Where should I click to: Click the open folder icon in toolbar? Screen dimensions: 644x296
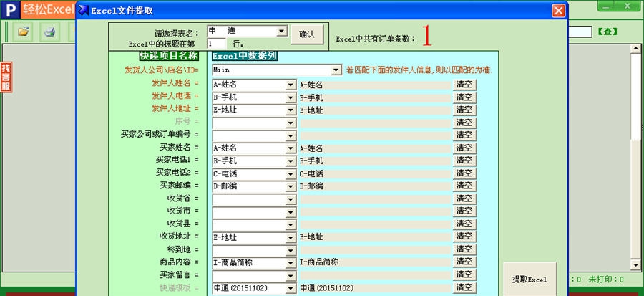pyautogui.click(x=23, y=32)
